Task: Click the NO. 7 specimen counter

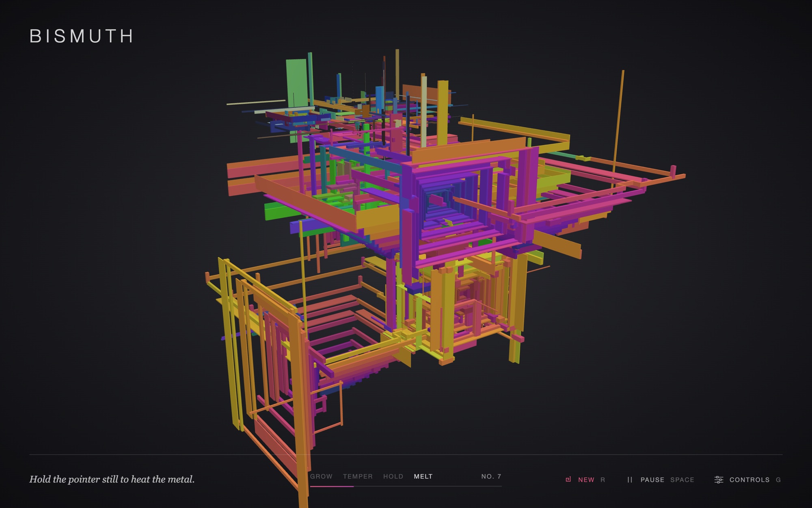Action: point(491,476)
